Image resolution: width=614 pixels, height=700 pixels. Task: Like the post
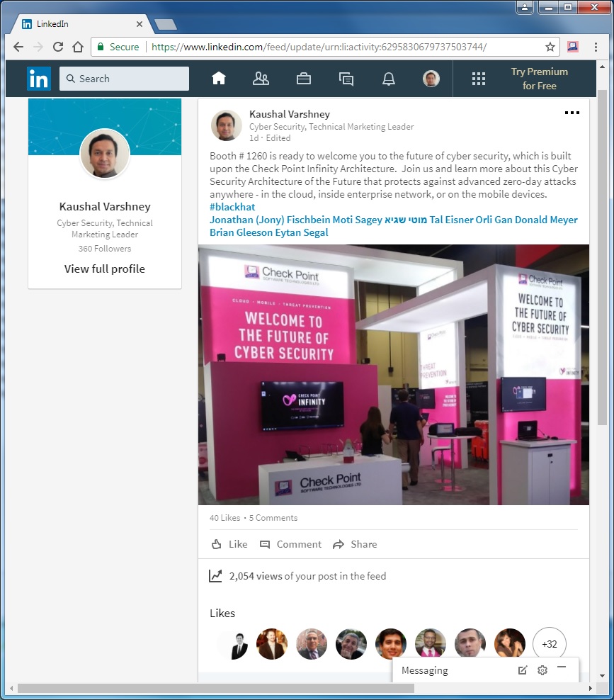[229, 544]
